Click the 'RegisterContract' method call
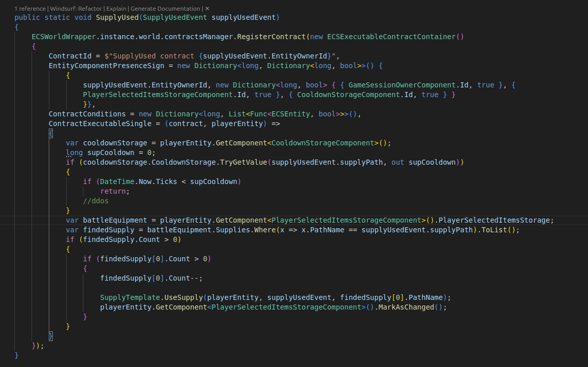This screenshot has height=367, width=588. (x=271, y=37)
